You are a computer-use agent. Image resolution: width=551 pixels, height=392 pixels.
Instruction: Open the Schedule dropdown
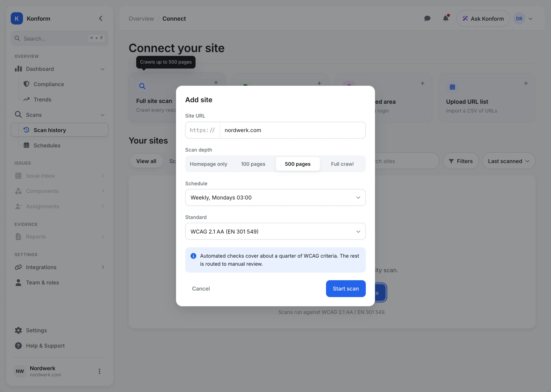point(275,197)
